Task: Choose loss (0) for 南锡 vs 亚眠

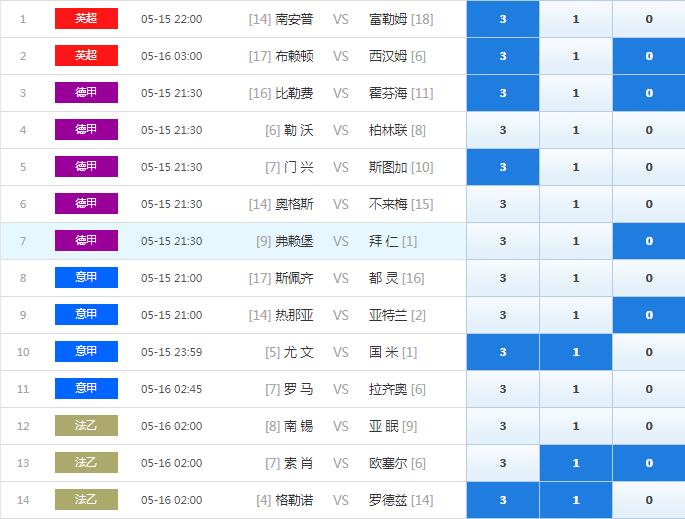Action: (648, 426)
